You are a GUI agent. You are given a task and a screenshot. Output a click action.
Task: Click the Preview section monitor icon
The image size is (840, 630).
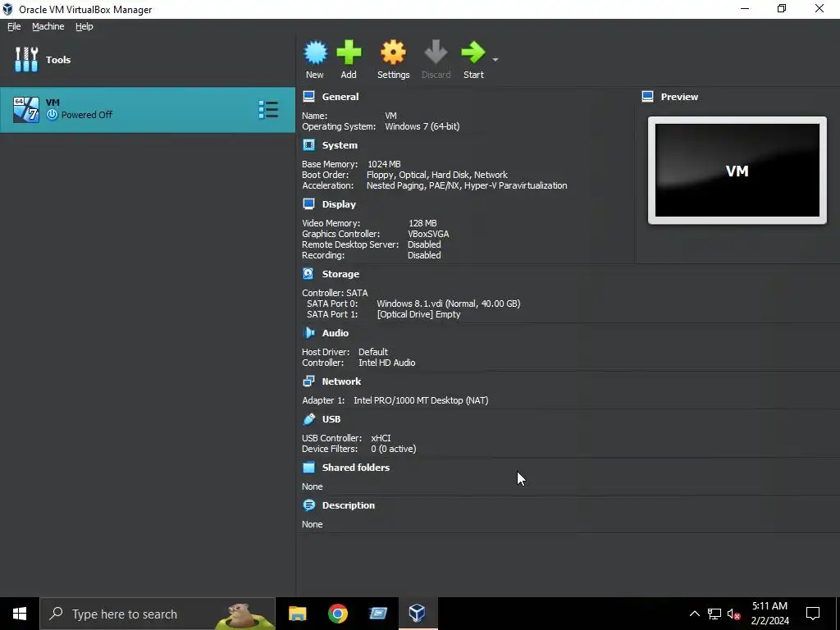(x=648, y=97)
